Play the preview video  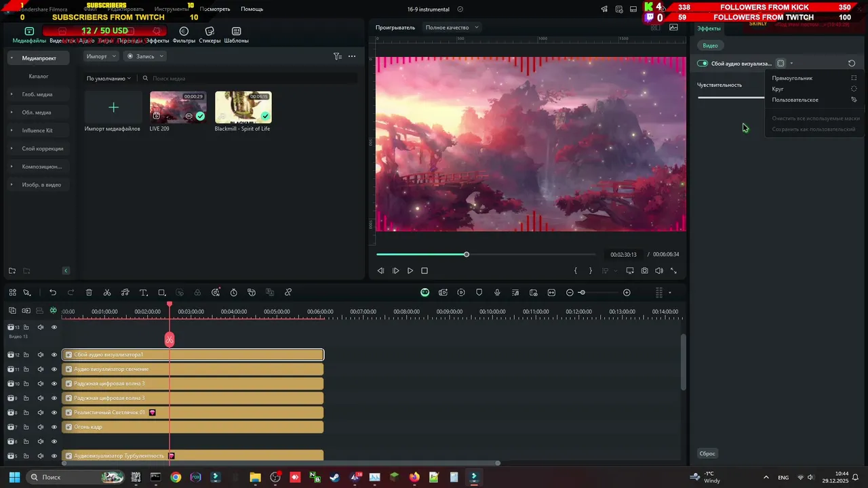410,270
